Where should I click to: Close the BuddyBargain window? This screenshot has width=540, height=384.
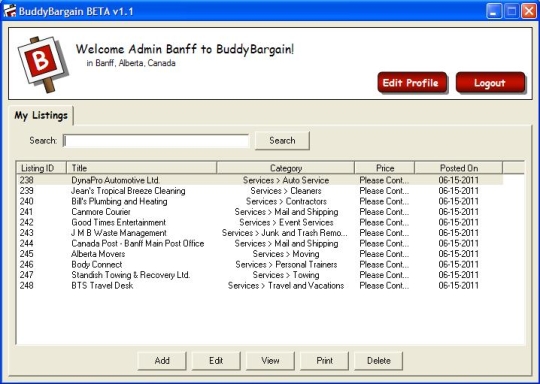coord(529,11)
